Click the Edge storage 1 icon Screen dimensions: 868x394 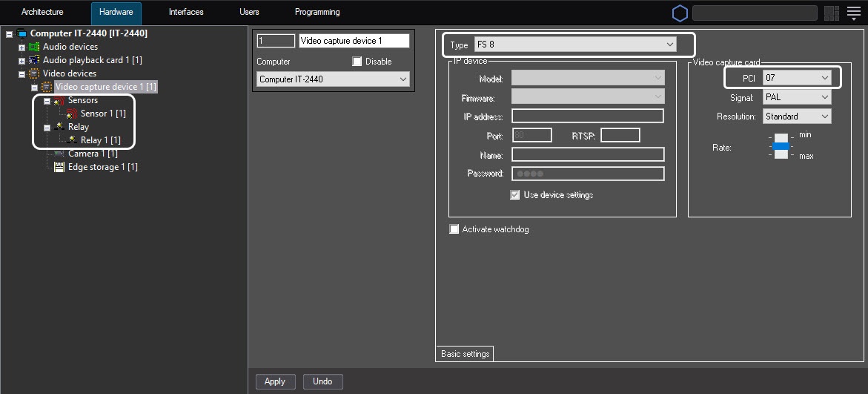59,167
